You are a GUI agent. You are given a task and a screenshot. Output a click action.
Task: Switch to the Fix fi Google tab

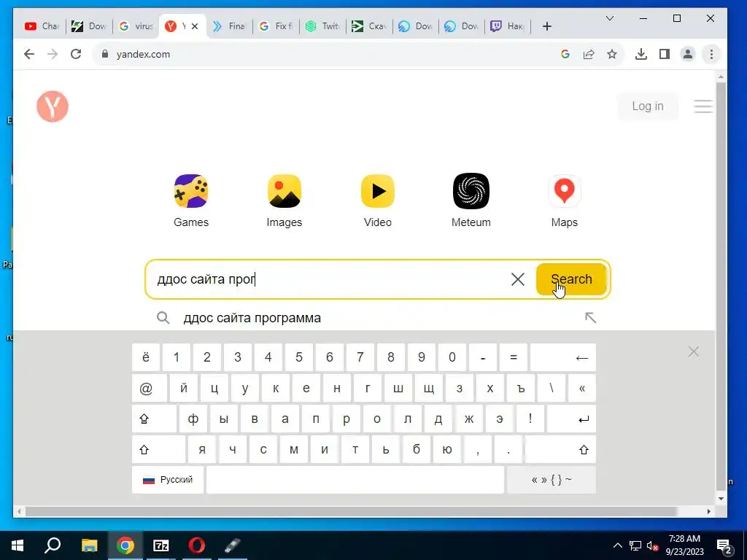coord(276,26)
